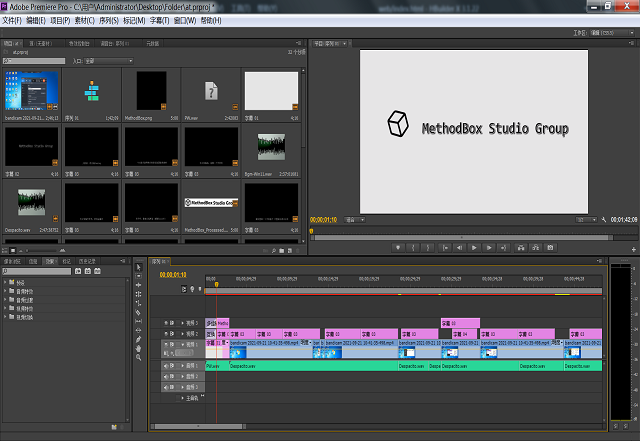Viewport: 640px width, 441px height.
Task: Click the Extract button in the program monitor
Action: (536, 247)
